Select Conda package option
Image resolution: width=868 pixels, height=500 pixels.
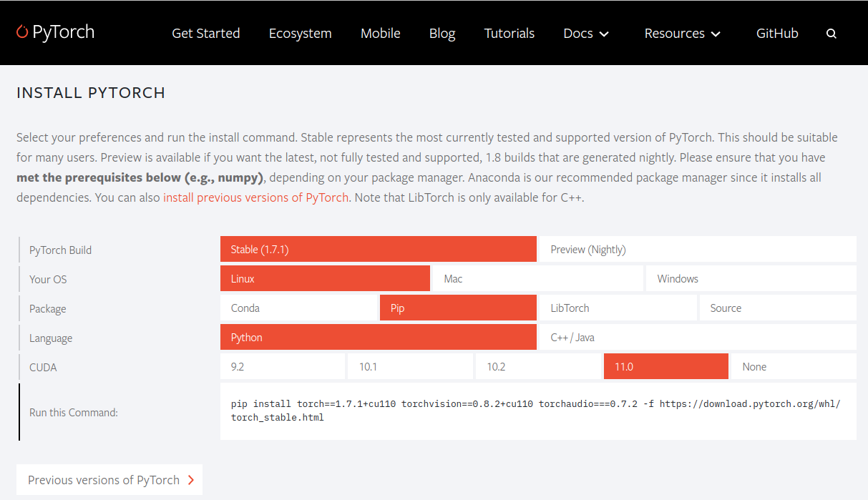pos(298,308)
